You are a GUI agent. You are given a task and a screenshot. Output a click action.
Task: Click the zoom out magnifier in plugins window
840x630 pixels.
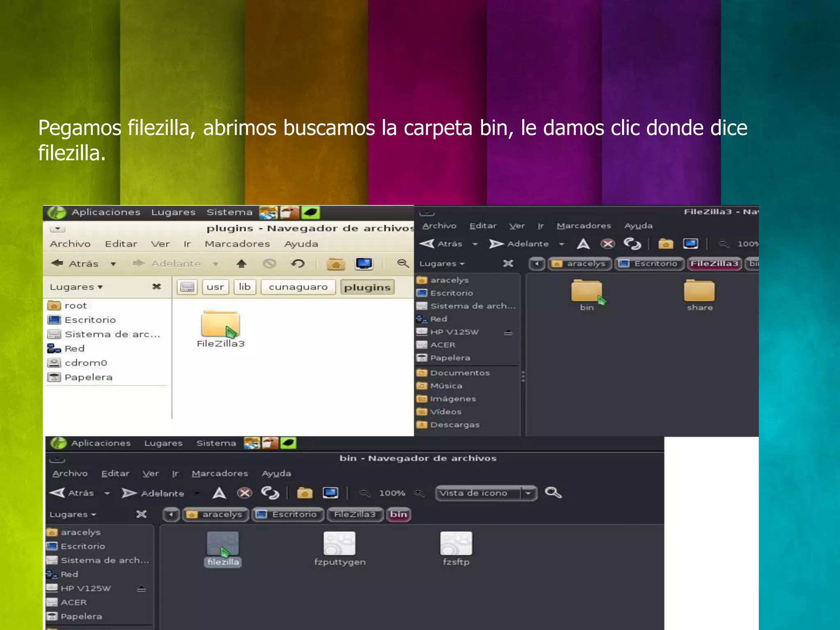pyautogui.click(x=403, y=264)
